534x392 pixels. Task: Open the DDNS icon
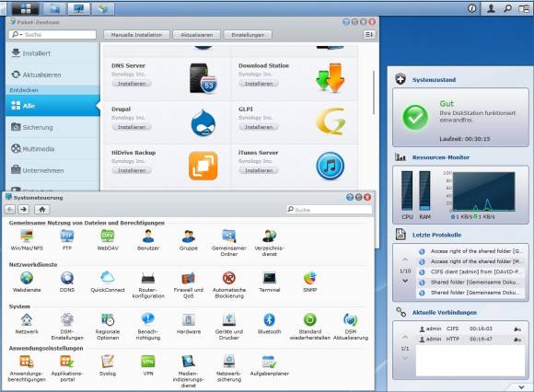pos(67,278)
